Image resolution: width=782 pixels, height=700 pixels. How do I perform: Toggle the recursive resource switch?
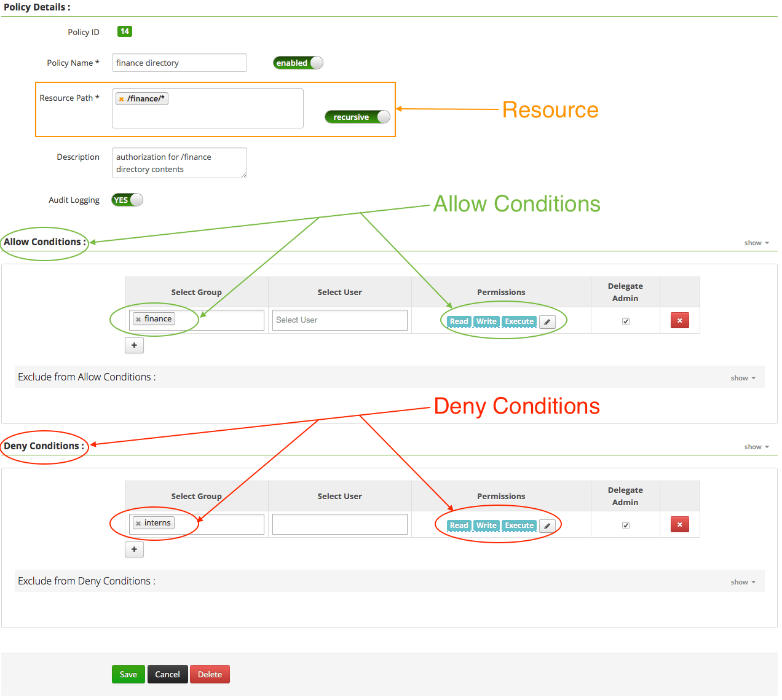357,117
